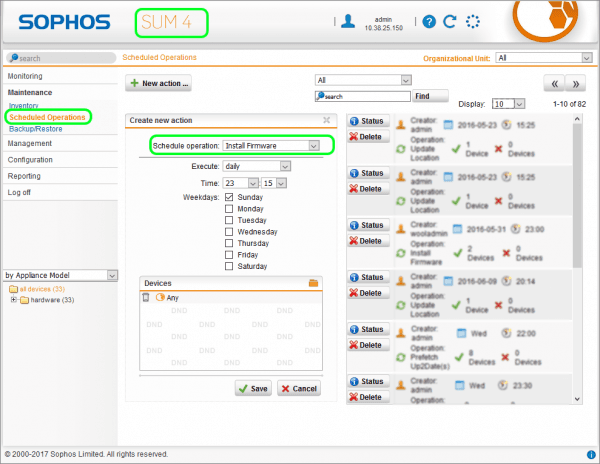600x464 pixels.
Task: Click Log off in sidebar
Action: click(x=19, y=192)
